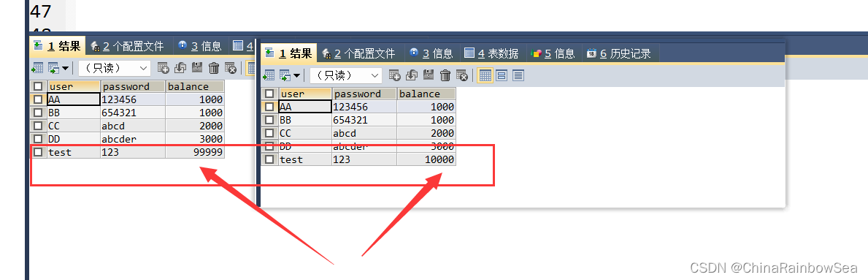Select AA user cell in left window

[x=74, y=100]
